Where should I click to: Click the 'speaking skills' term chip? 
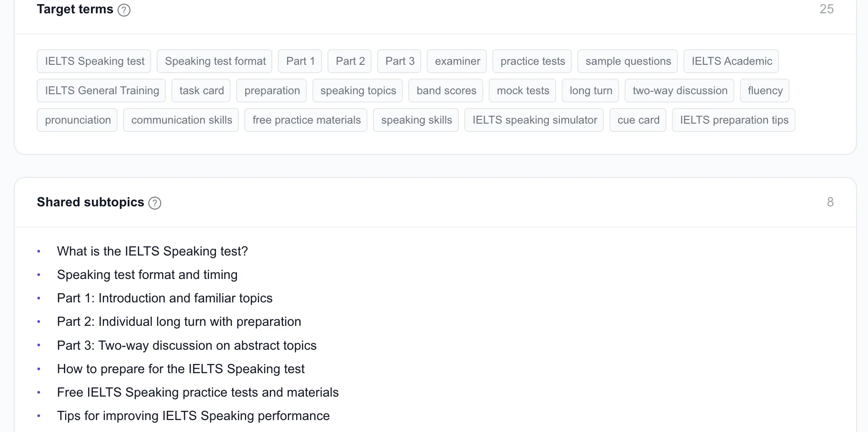pyautogui.click(x=416, y=120)
